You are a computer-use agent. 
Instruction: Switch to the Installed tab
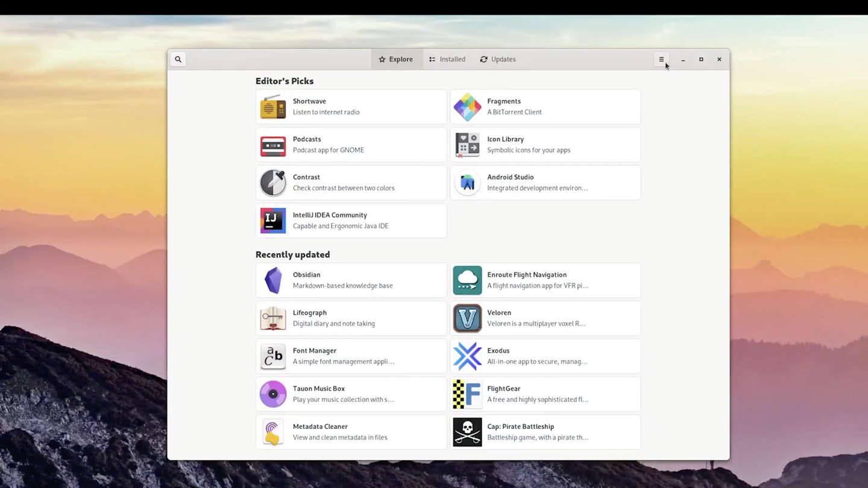(x=447, y=59)
